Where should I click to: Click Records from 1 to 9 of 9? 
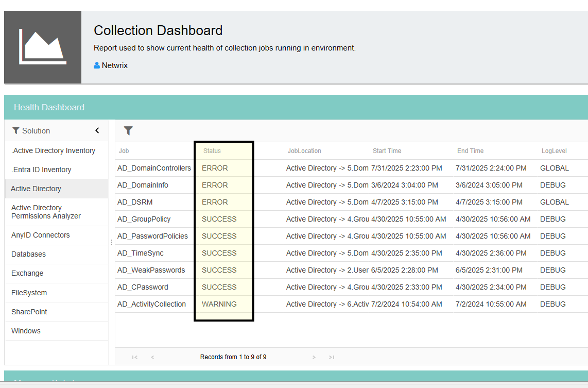point(233,357)
